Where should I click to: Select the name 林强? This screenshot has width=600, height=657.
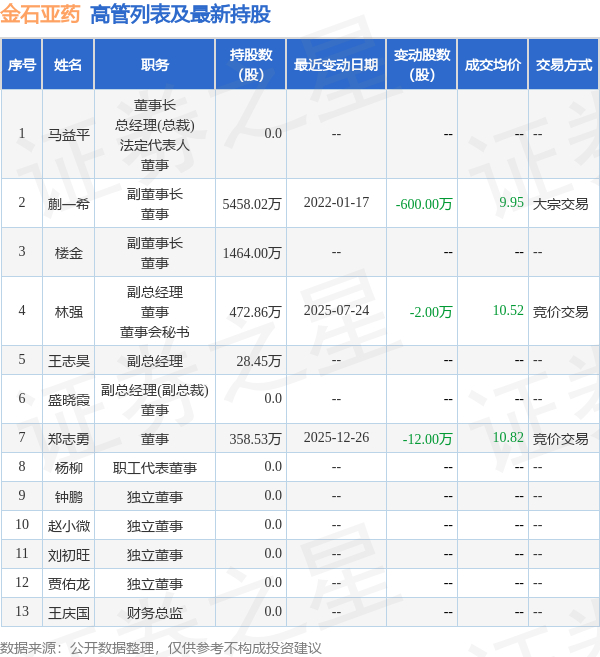tap(69, 312)
